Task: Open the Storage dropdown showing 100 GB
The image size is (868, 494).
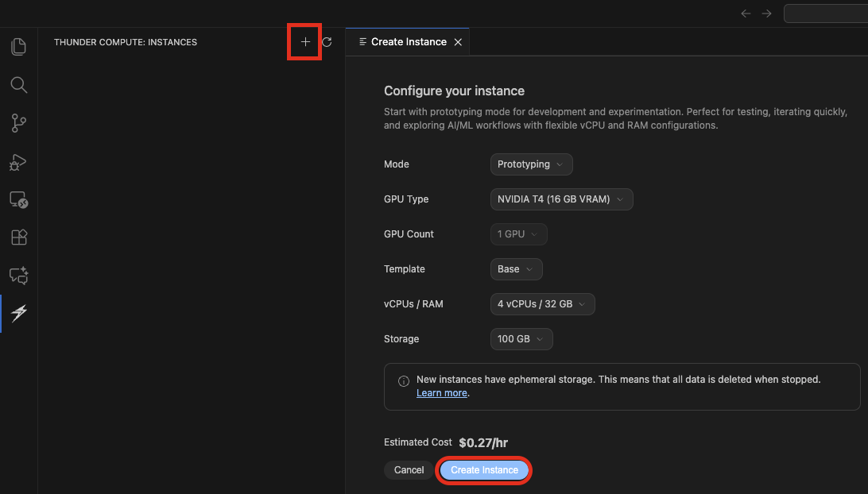Action: point(521,338)
